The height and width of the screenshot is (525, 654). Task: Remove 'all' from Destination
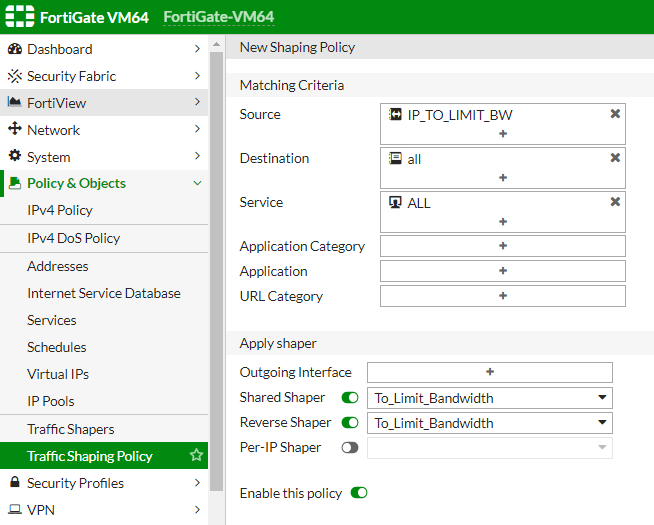click(x=615, y=158)
